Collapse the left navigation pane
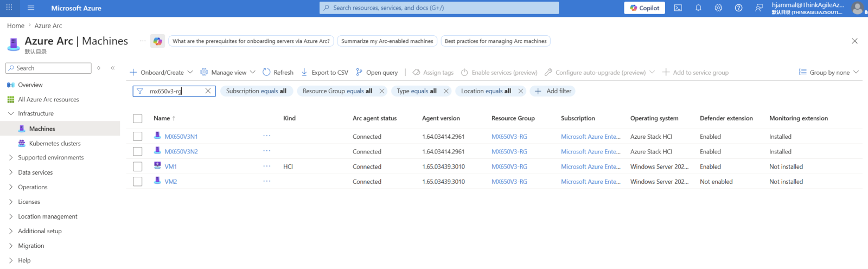The height and width of the screenshot is (269, 868). [112, 68]
